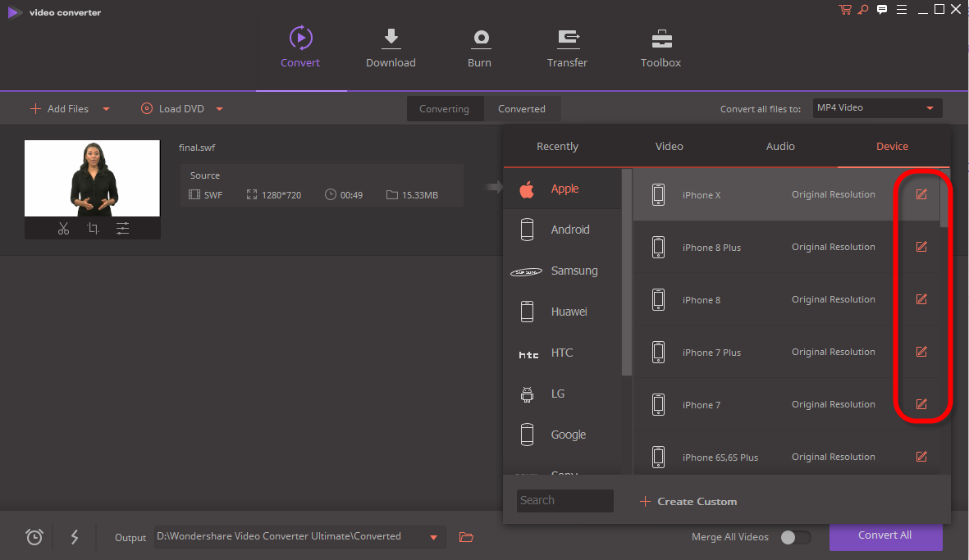Open the MP4 Video format dropdown
This screenshot has width=969, height=560.
click(x=878, y=108)
